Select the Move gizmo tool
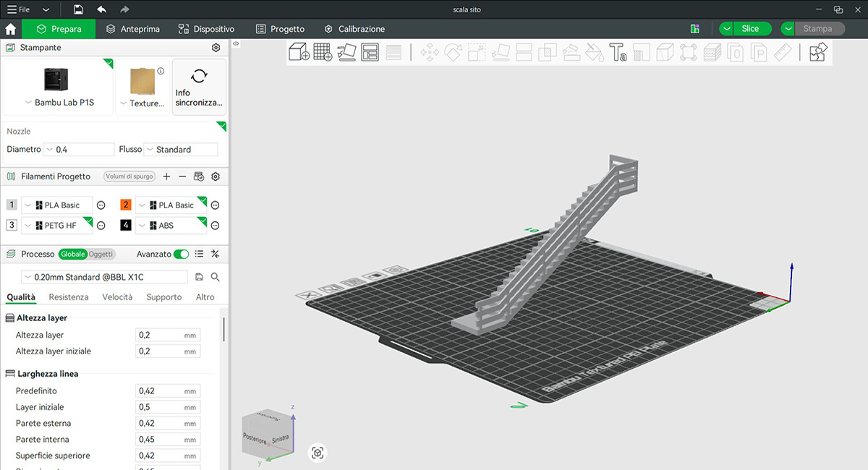Screen dimensions: 868x470 430,52
